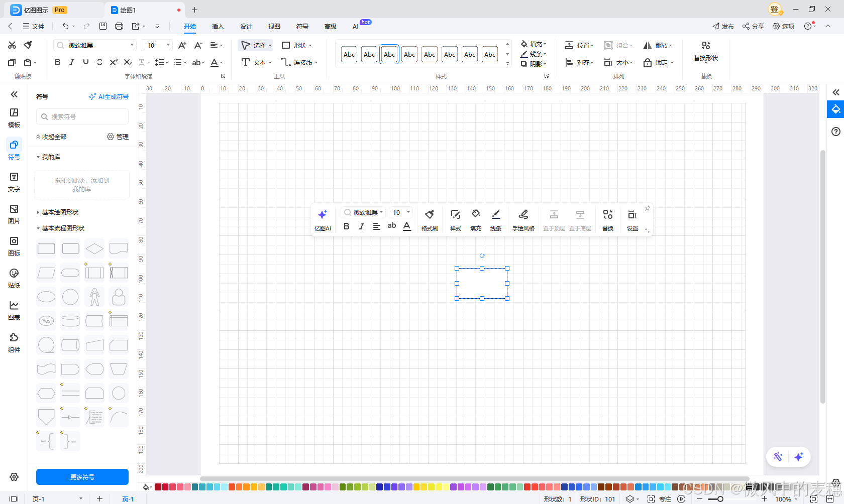Click Hand-drawn style in floating toolbar

523,219
